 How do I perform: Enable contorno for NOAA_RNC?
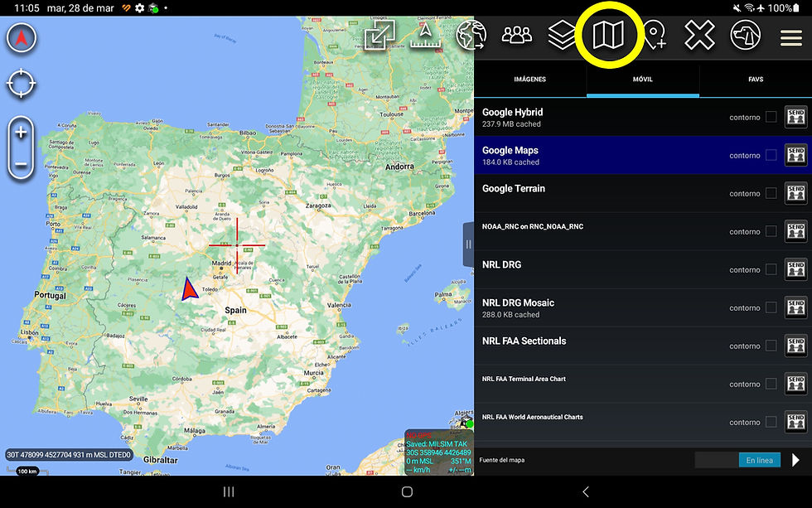pyautogui.click(x=771, y=231)
